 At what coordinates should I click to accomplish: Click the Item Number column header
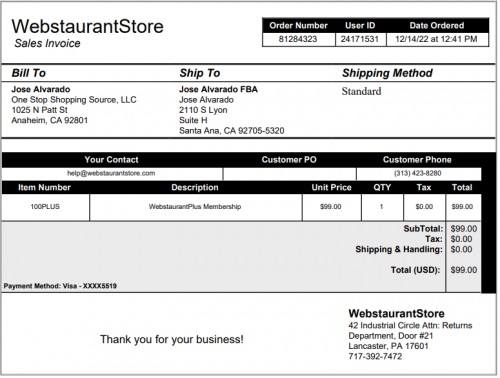click(x=44, y=187)
